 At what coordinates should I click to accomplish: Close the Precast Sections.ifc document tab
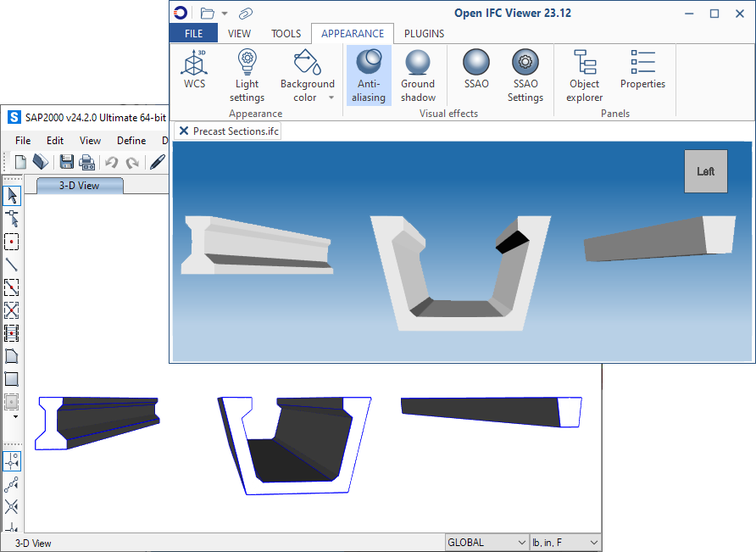pyautogui.click(x=184, y=131)
